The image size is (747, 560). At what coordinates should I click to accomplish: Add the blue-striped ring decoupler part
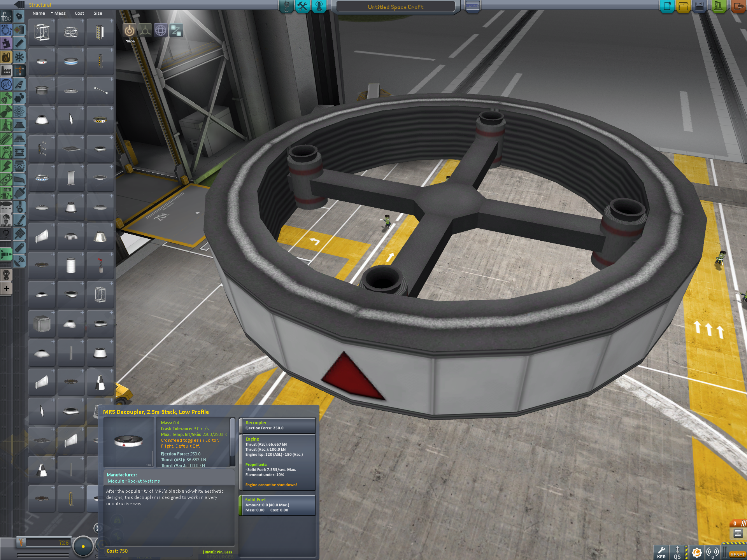(x=71, y=61)
